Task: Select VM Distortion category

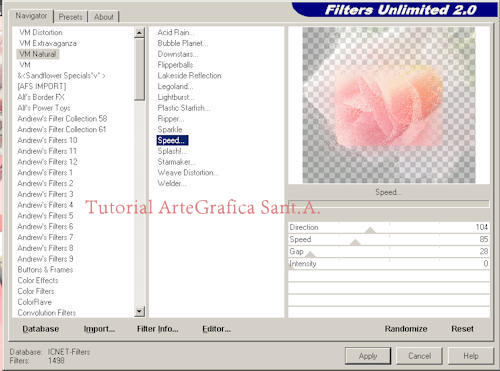Action: 41,32
